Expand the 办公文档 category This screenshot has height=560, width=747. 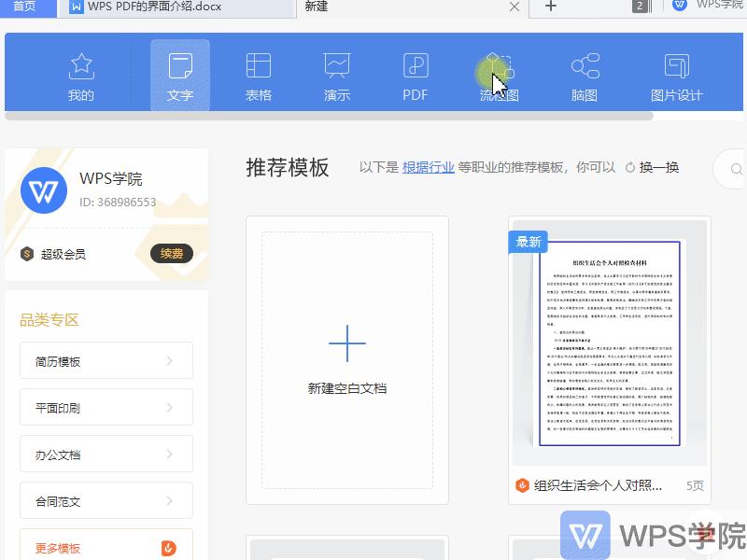pos(106,454)
